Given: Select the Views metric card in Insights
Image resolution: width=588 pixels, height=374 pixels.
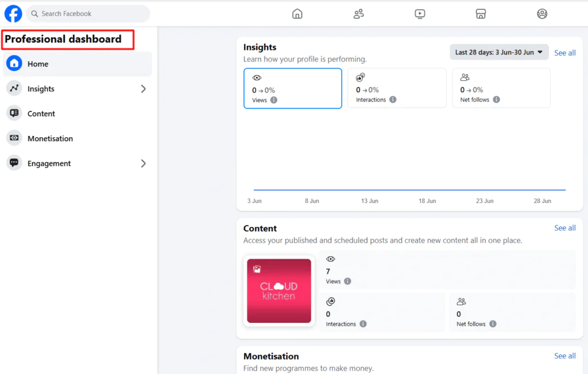Looking at the screenshot, I should point(293,88).
